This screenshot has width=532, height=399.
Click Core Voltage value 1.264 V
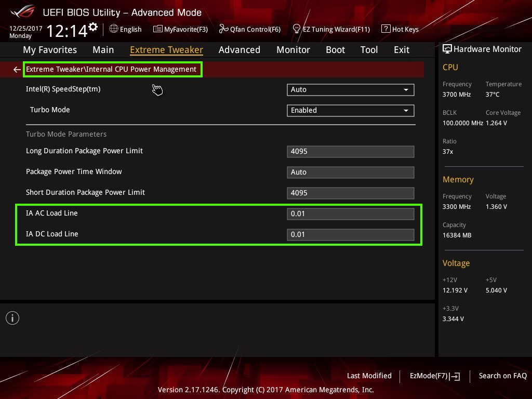(x=496, y=123)
